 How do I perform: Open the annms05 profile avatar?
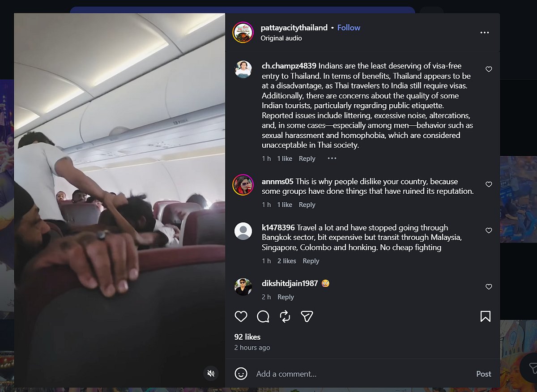coord(243,184)
